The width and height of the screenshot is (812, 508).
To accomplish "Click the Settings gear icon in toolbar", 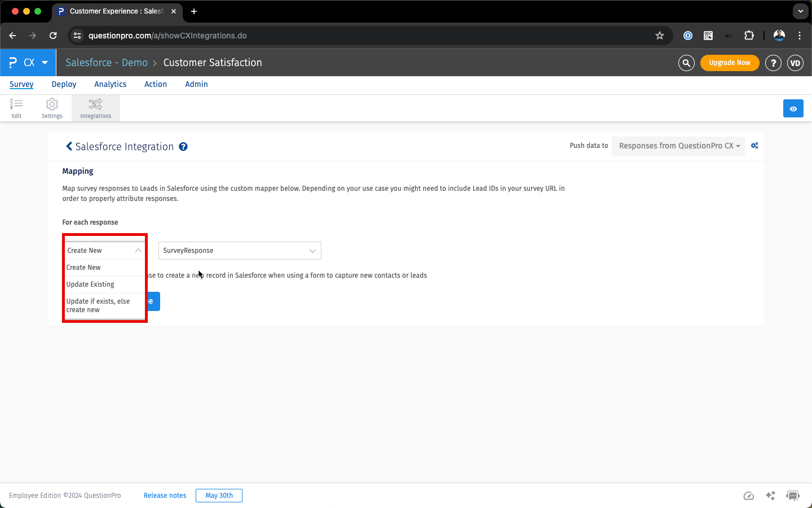I will 52,104.
